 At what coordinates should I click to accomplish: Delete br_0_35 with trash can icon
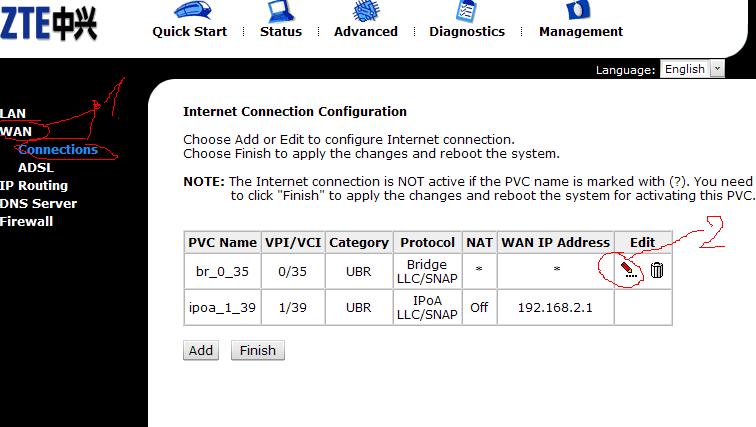[x=657, y=270]
